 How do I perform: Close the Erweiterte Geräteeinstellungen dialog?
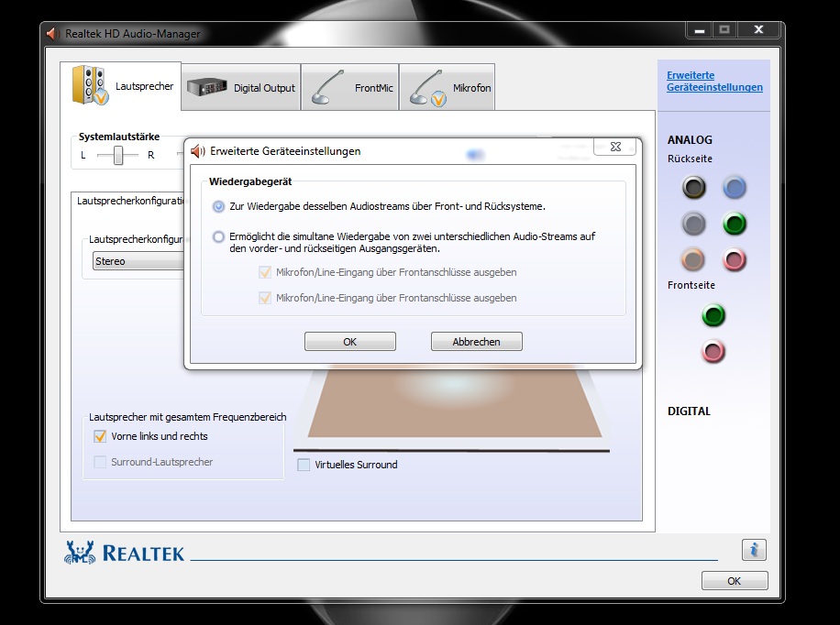click(x=615, y=147)
